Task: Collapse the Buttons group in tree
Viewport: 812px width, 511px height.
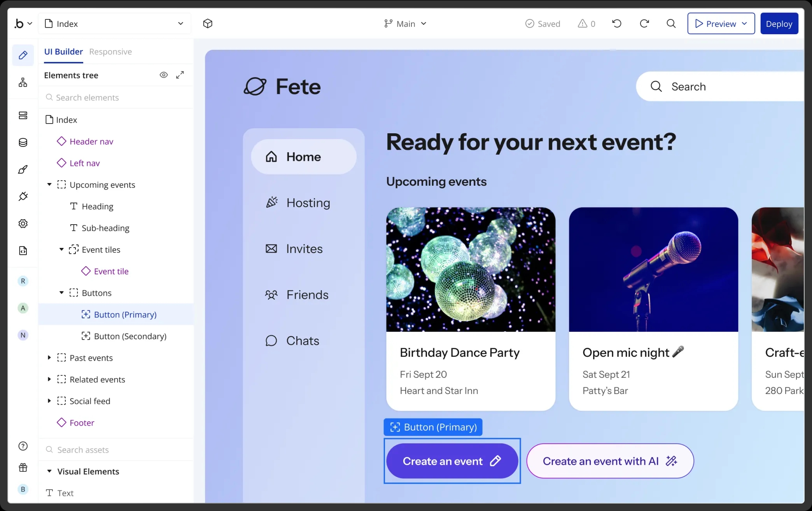Action: pyautogui.click(x=61, y=293)
